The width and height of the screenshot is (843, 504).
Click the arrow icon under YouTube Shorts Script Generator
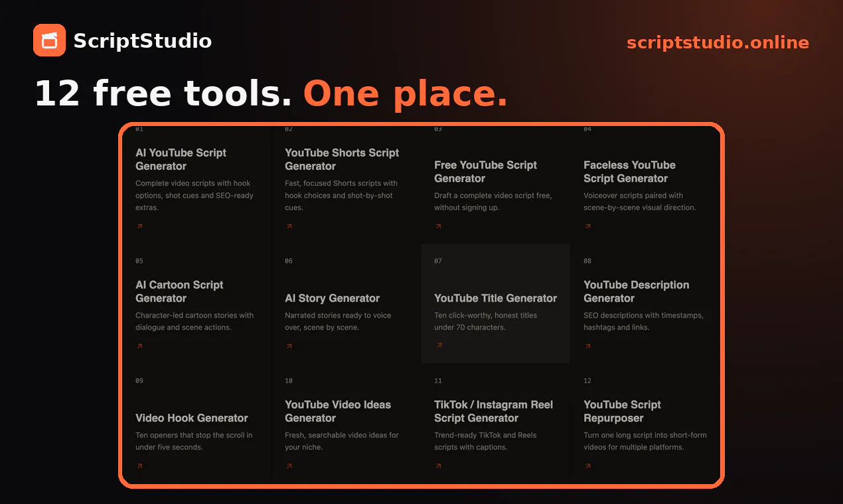(x=289, y=226)
